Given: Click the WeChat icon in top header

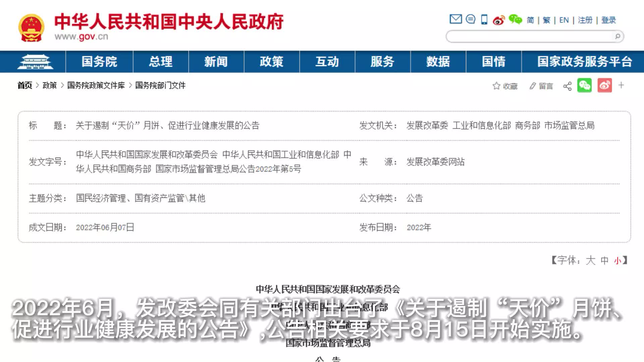Looking at the screenshot, I should 515,19.
